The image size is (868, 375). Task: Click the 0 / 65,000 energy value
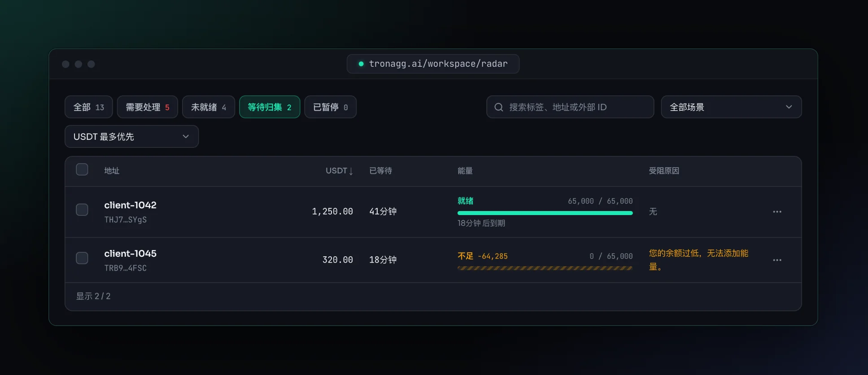pos(611,256)
